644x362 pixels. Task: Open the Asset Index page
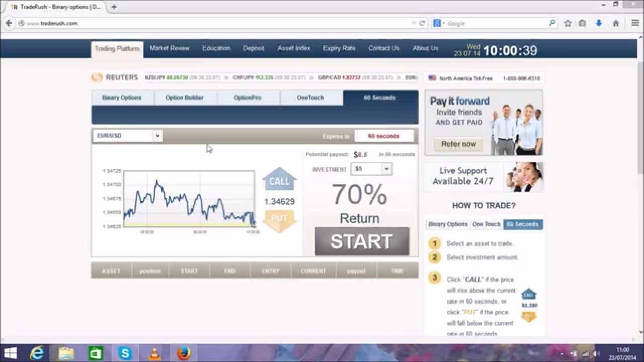pos(294,48)
